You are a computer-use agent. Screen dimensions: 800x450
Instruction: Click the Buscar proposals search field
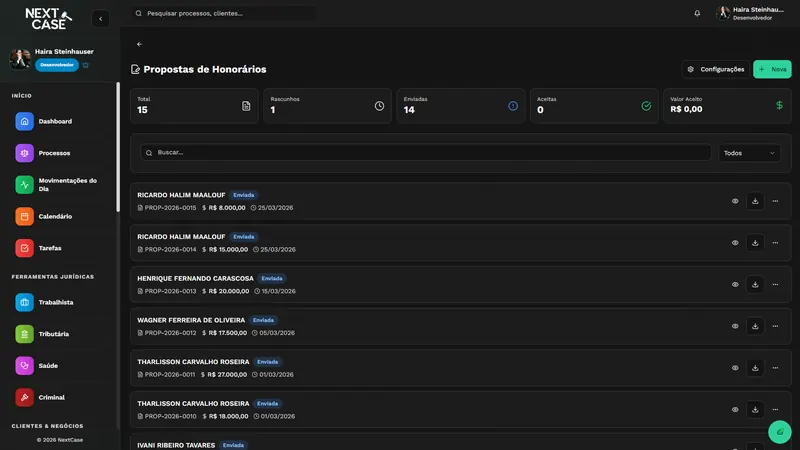[x=426, y=153]
